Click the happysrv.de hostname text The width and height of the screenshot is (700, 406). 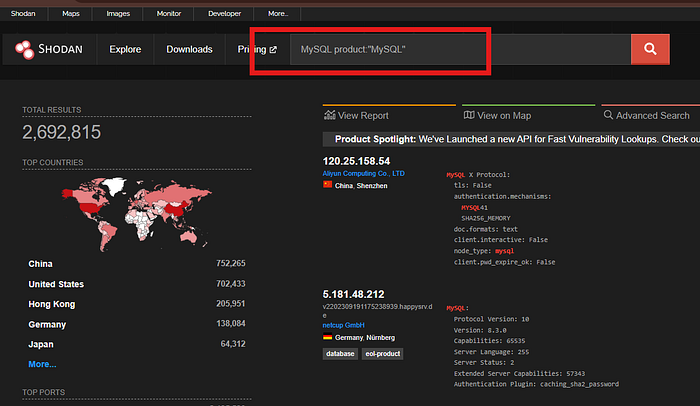pos(377,310)
